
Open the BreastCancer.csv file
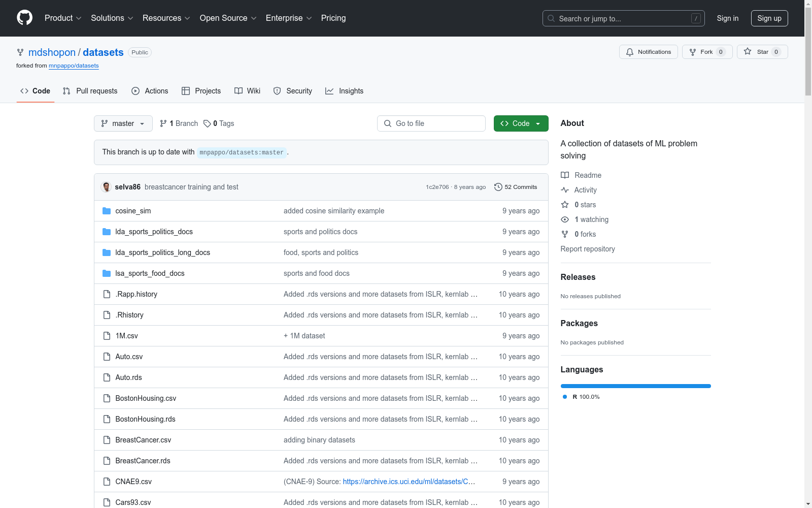pos(143,440)
